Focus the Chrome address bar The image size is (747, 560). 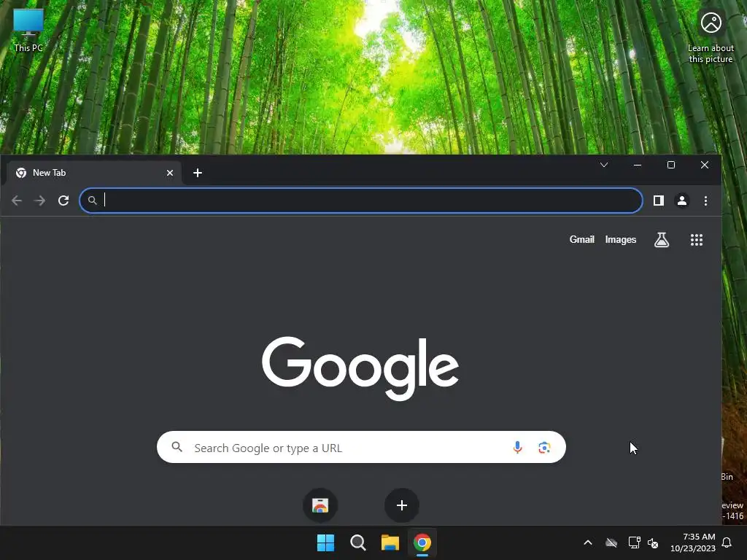pyautogui.click(x=361, y=201)
